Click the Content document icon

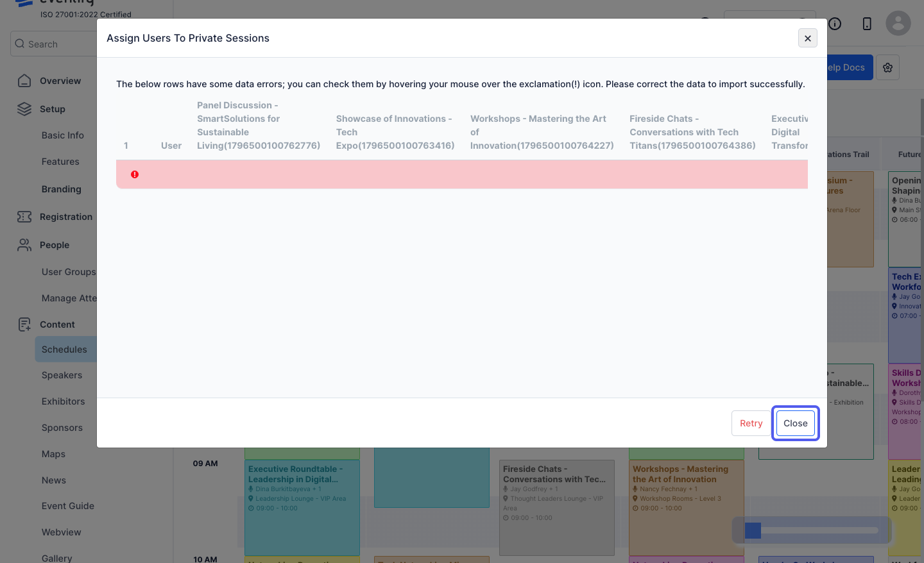pos(24,324)
